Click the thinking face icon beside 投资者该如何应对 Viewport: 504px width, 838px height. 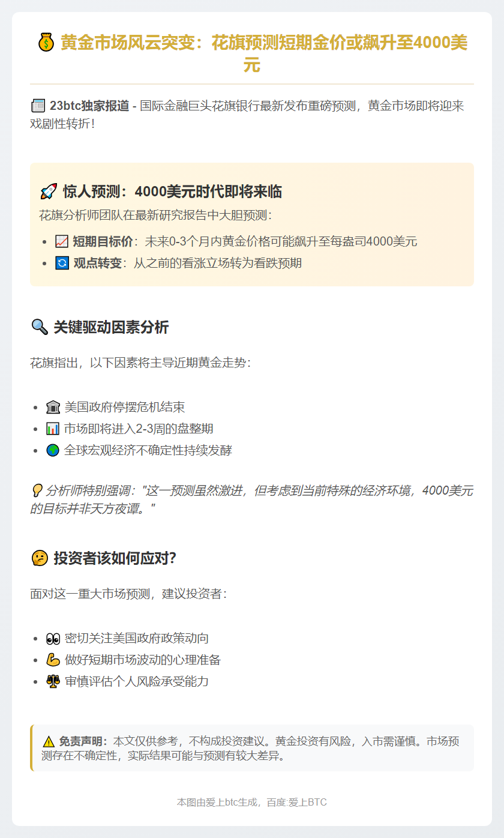[x=39, y=558]
